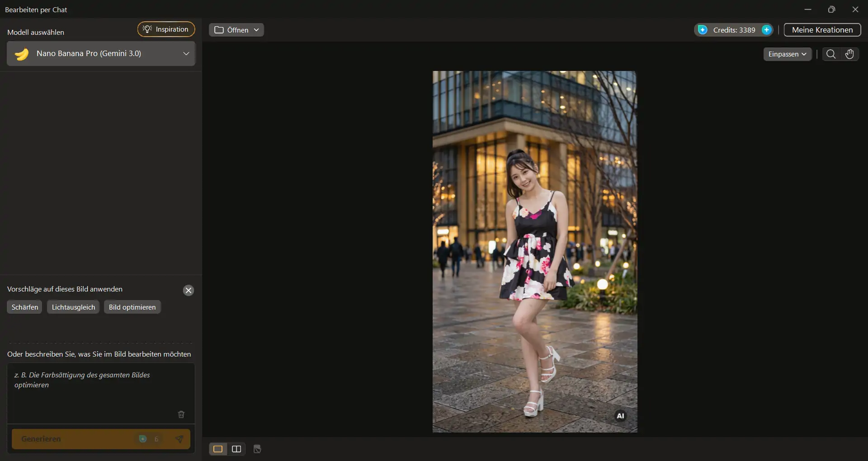Image resolution: width=868 pixels, height=461 pixels.
Task: Expand the Öffnen dropdown menu
Action: 236,30
